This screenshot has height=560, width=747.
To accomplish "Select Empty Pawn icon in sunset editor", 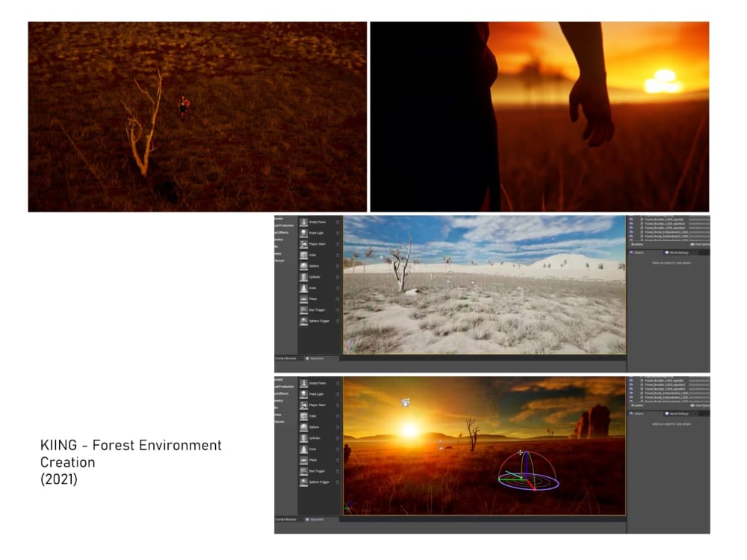I will (x=303, y=383).
